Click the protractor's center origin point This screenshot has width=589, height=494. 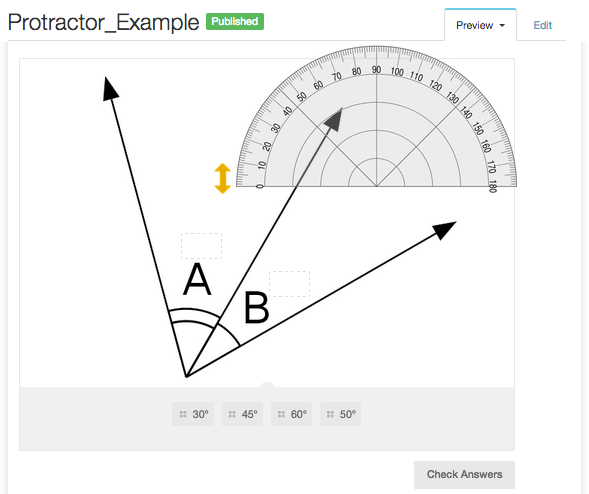(x=376, y=186)
